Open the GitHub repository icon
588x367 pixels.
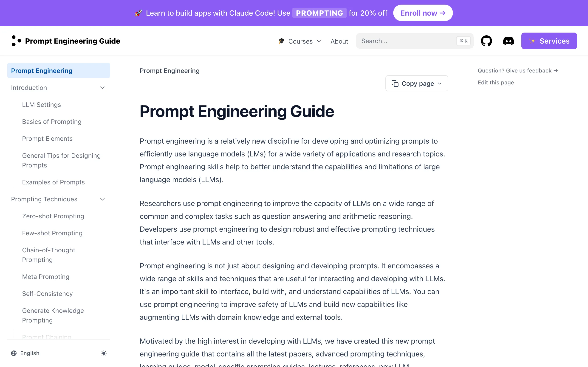(486, 41)
